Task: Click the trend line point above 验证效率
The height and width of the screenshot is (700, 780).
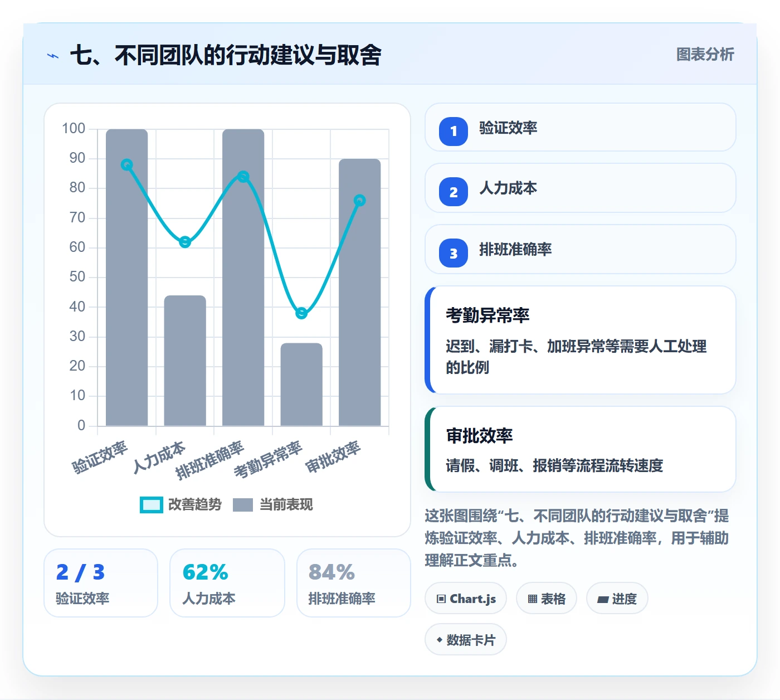Action: [127, 165]
